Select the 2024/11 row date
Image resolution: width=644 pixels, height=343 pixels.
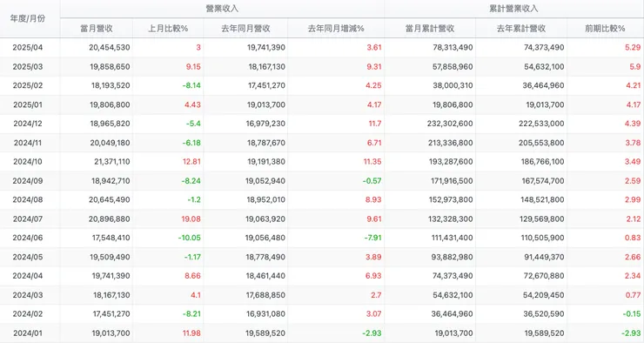28,143
